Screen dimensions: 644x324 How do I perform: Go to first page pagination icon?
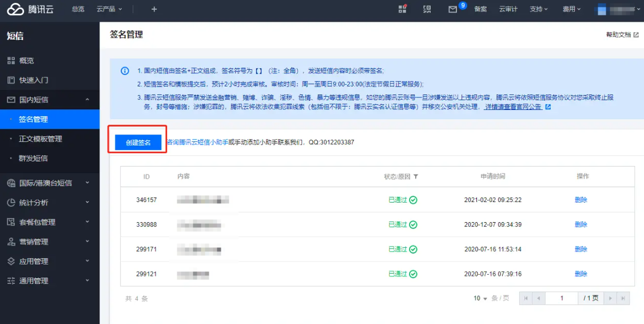[526, 298]
